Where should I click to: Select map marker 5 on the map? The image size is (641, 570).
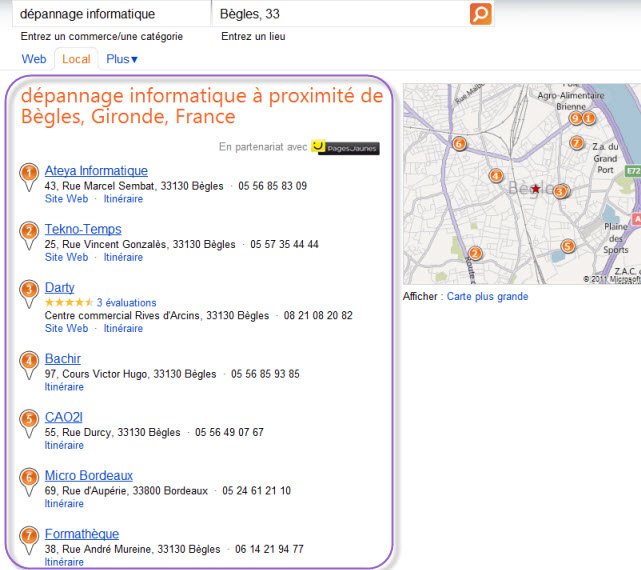(x=567, y=246)
